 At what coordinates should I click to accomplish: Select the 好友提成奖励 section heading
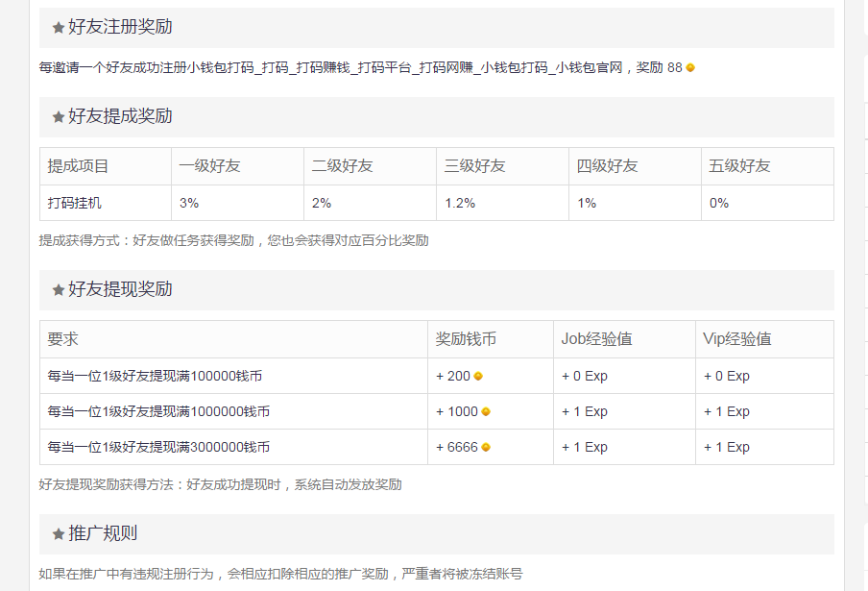pyautogui.click(x=120, y=116)
